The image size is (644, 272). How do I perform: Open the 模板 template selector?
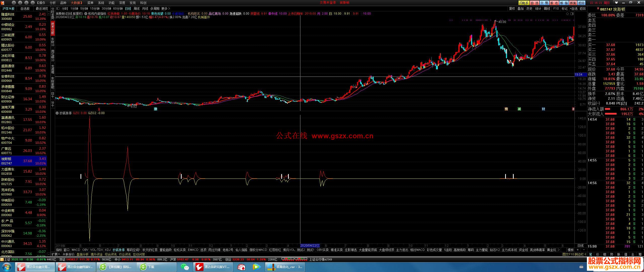coord(571,250)
